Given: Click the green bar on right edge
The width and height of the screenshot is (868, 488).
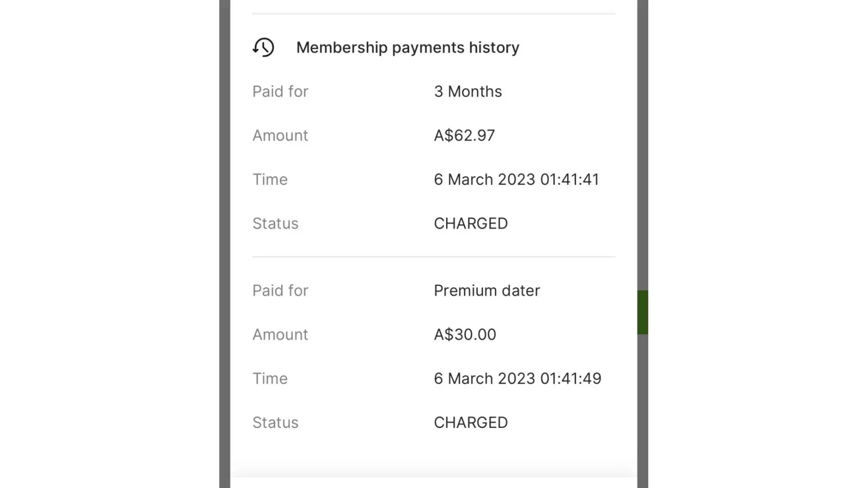Looking at the screenshot, I should click(642, 312).
